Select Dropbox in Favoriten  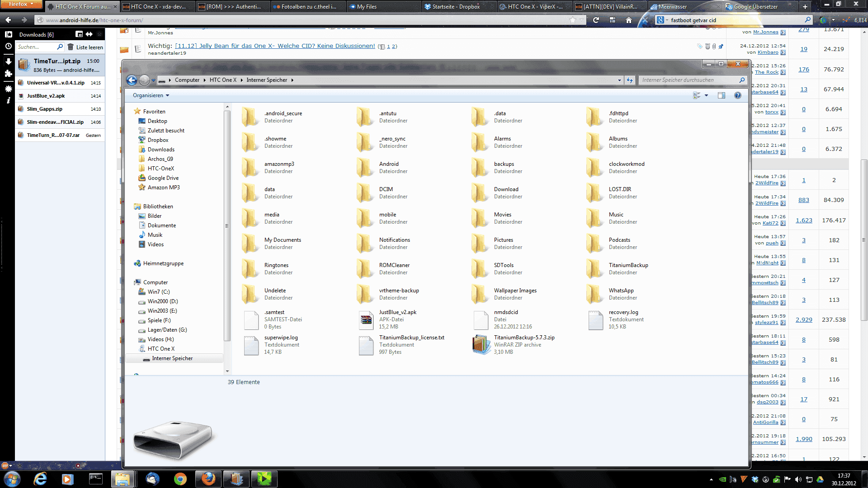(x=158, y=140)
